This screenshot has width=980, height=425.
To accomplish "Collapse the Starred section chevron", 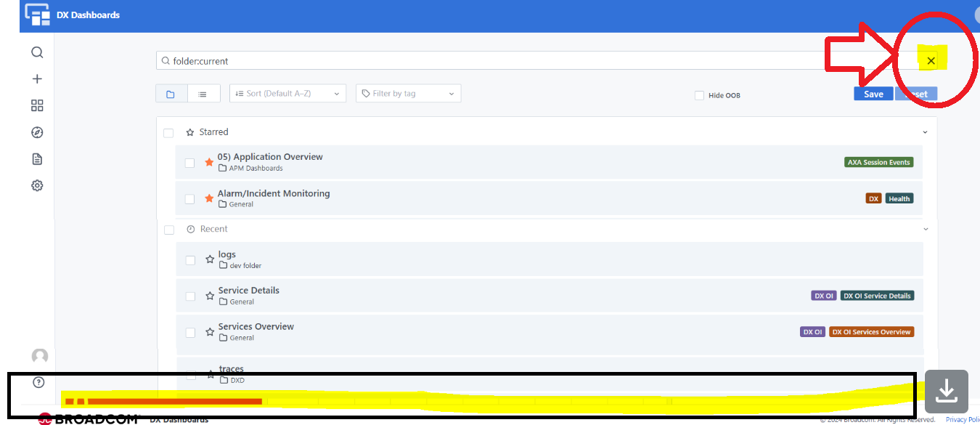I will click(925, 133).
